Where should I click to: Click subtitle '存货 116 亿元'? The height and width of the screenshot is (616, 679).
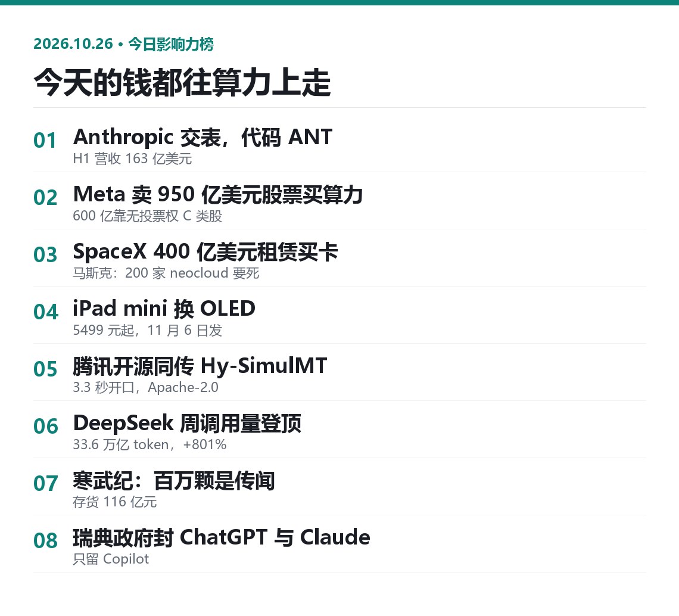[x=115, y=502]
